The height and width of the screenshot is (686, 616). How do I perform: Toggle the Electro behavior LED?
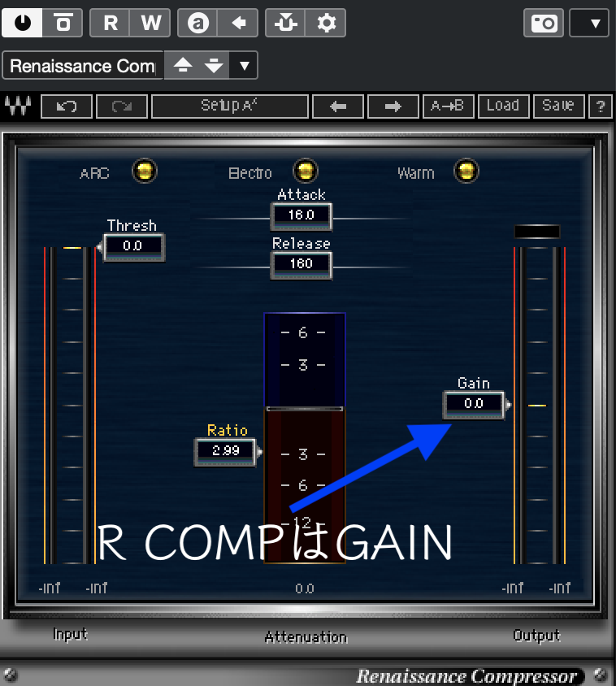click(305, 171)
